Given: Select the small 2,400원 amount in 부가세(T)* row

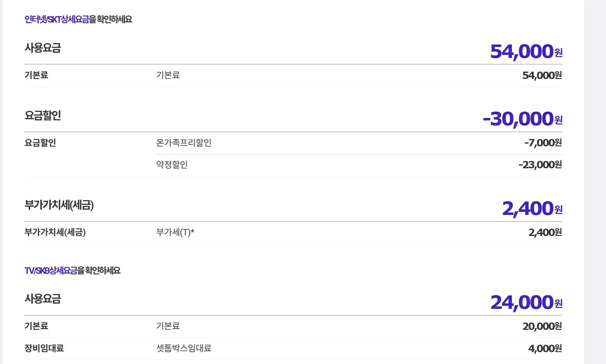Looking at the screenshot, I should [x=545, y=233].
